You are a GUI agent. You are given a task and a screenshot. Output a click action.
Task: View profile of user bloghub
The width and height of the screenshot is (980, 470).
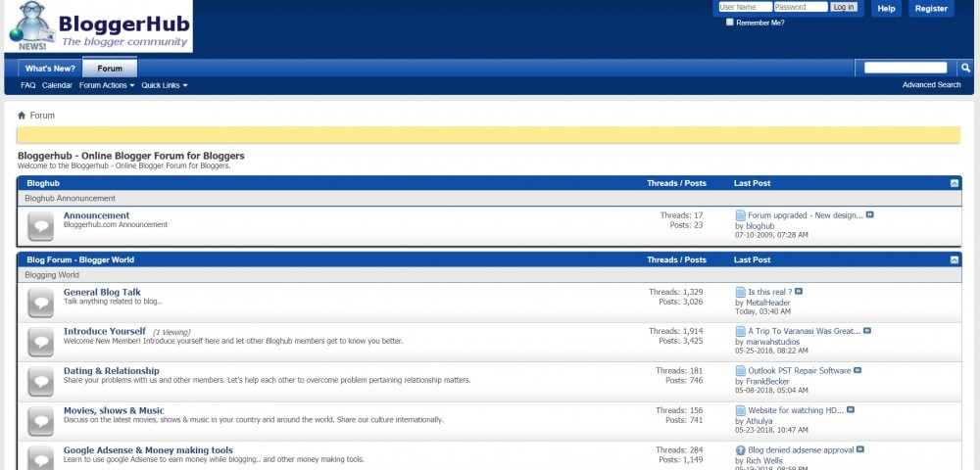760,226
